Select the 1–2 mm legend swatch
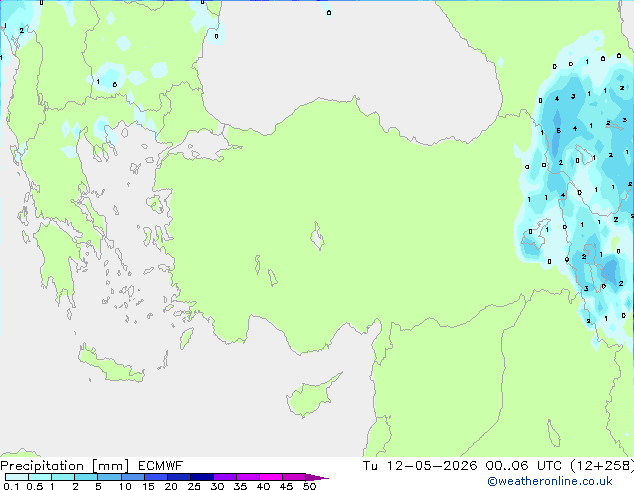Image resolution: width=634 pixels, height=490 pixels. [63, 477]
